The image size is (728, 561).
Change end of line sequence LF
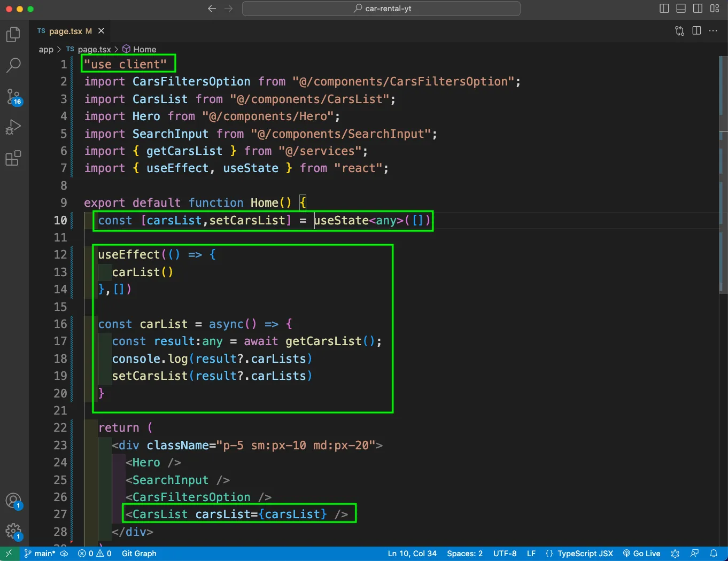[x=531, y=554]
